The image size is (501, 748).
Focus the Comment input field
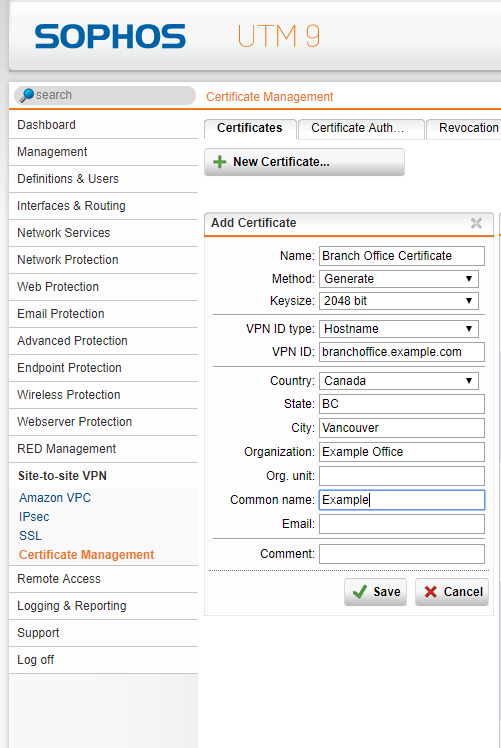point(402,554)
